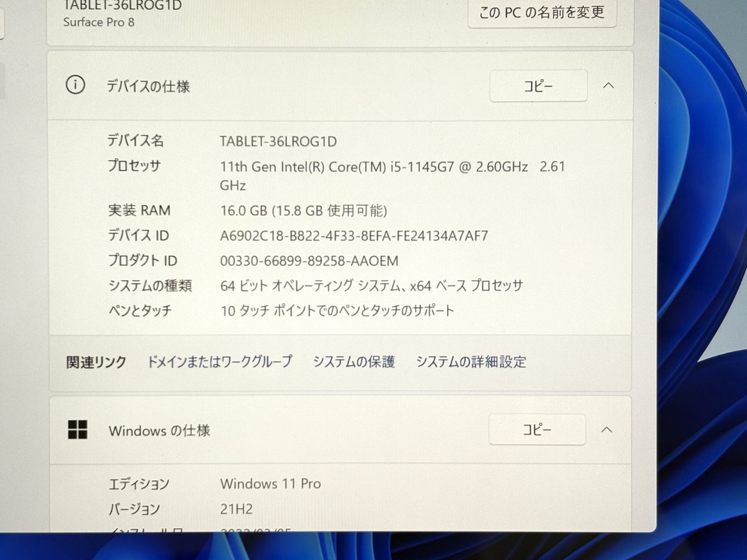The height and width of the screenshot is (560, 747).
Task: Click the ペンとタッチ label
Action: [140, 311]
